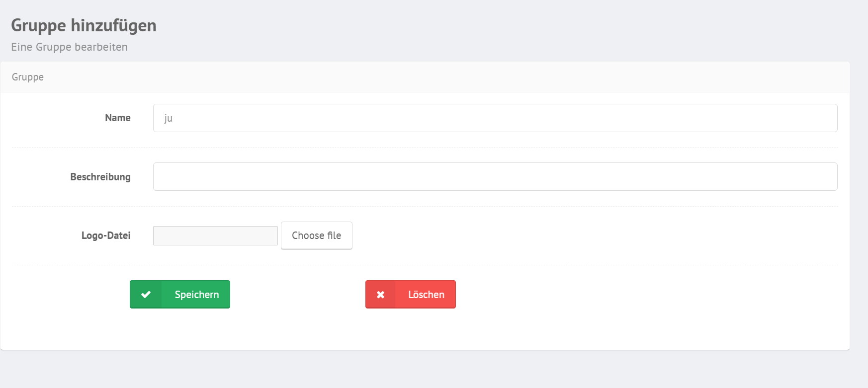Click blank space between Speichern and Löschen
The width and height of the screenshot is (868, 388).
point(298,294)
